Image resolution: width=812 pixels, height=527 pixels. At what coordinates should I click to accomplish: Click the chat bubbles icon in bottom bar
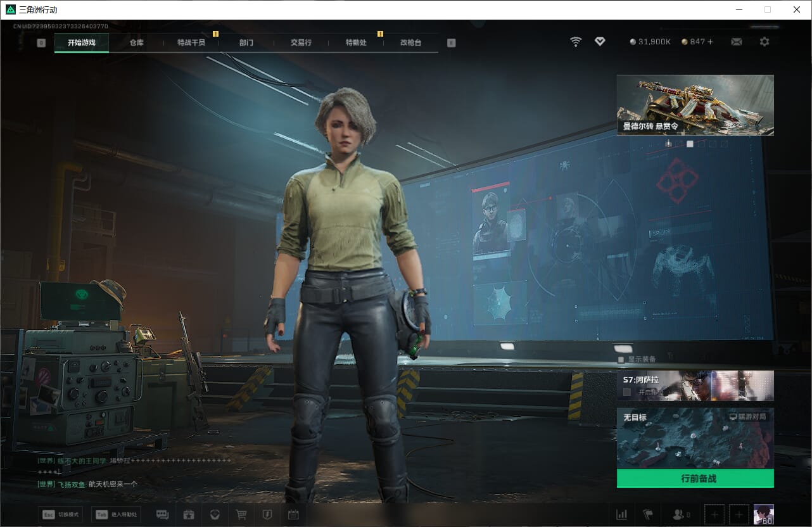coord(162,514)
